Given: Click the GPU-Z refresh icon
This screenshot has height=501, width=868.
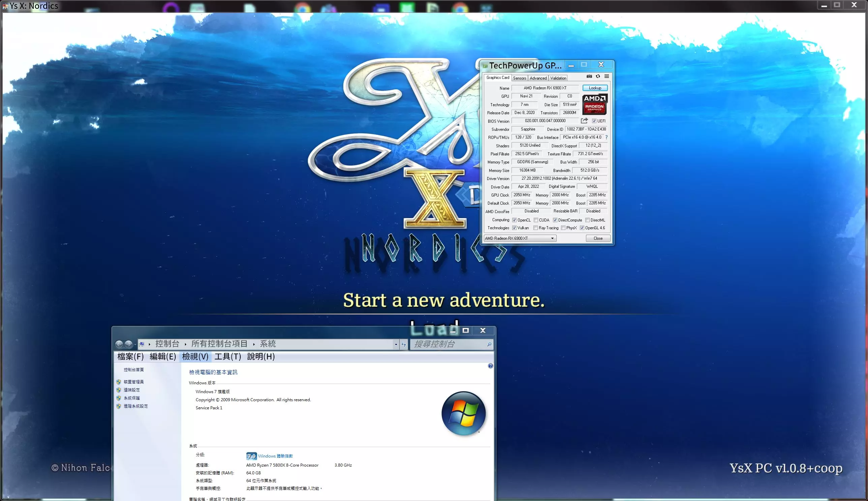Looking at the screenshot, I should (598, 77).
